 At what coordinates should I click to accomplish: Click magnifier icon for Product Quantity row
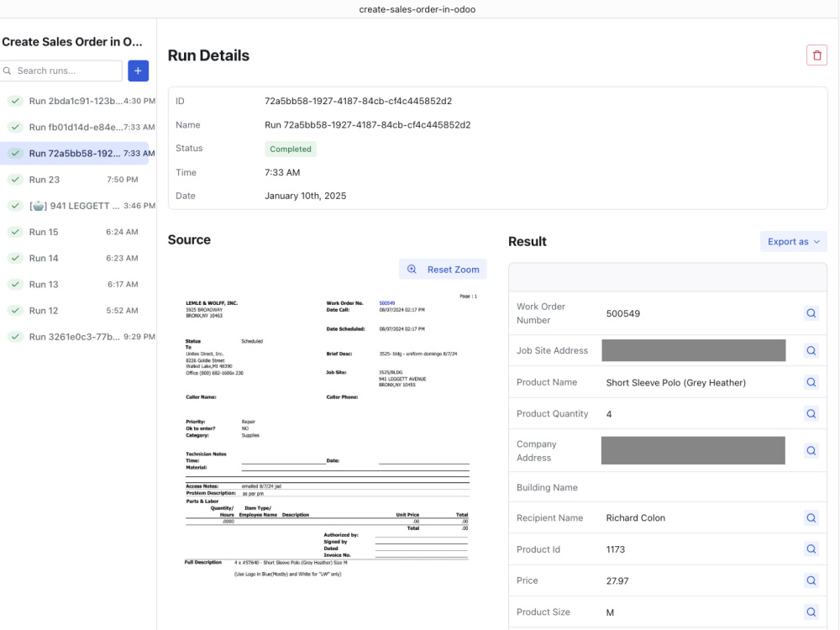[x=811, y=413]
